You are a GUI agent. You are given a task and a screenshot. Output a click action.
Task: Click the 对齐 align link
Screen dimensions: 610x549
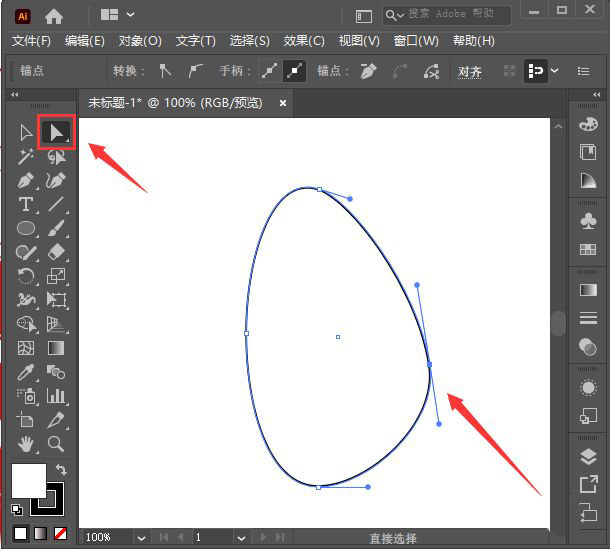[470, 71]
